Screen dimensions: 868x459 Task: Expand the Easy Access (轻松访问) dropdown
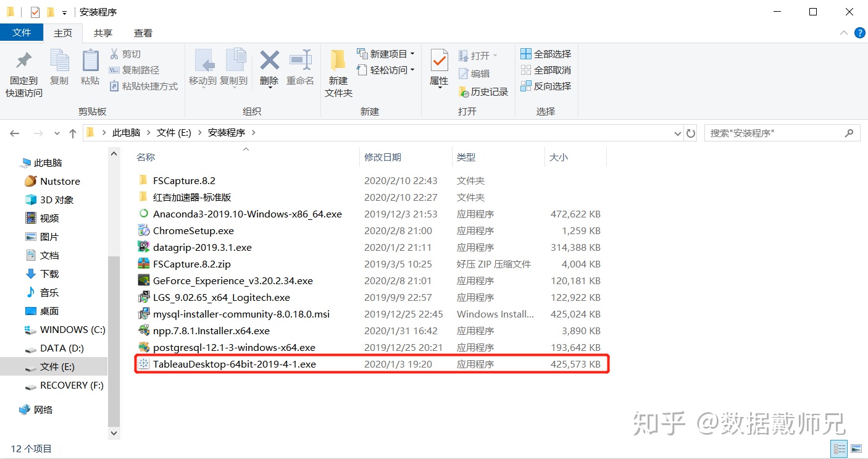pos(412,70)
